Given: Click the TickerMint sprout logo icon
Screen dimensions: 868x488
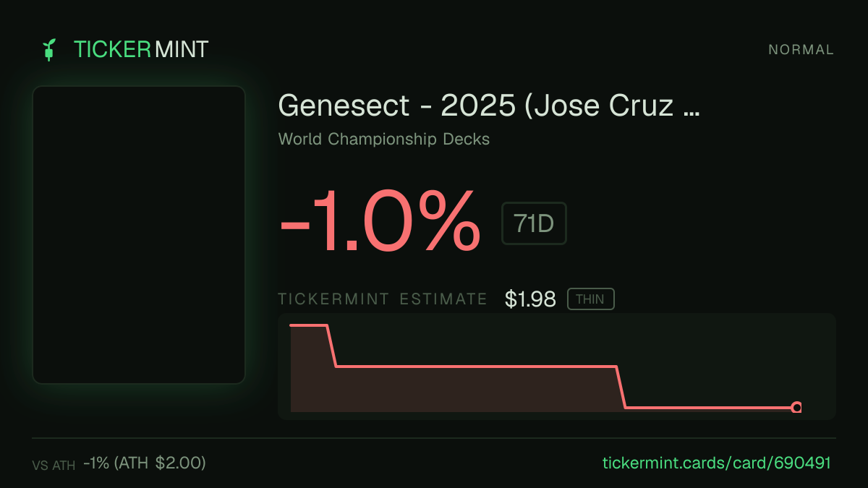Looking at the screenshot, I should pos(48,50).
